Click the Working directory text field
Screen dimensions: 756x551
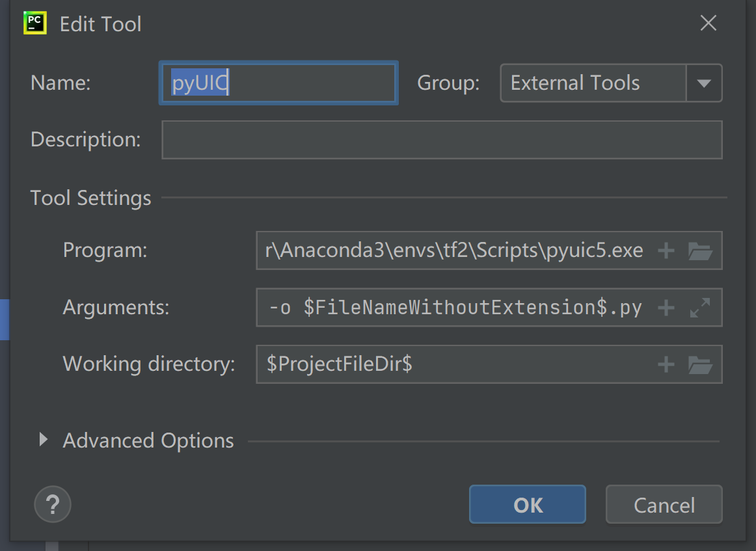[x=454, y=364]
